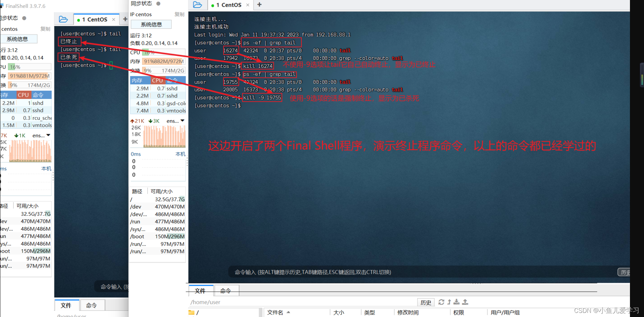The height and width of the screenshot is (317, 644).
Task: Click 可用/大小 column header in middle panel
Action: point(162,191)
